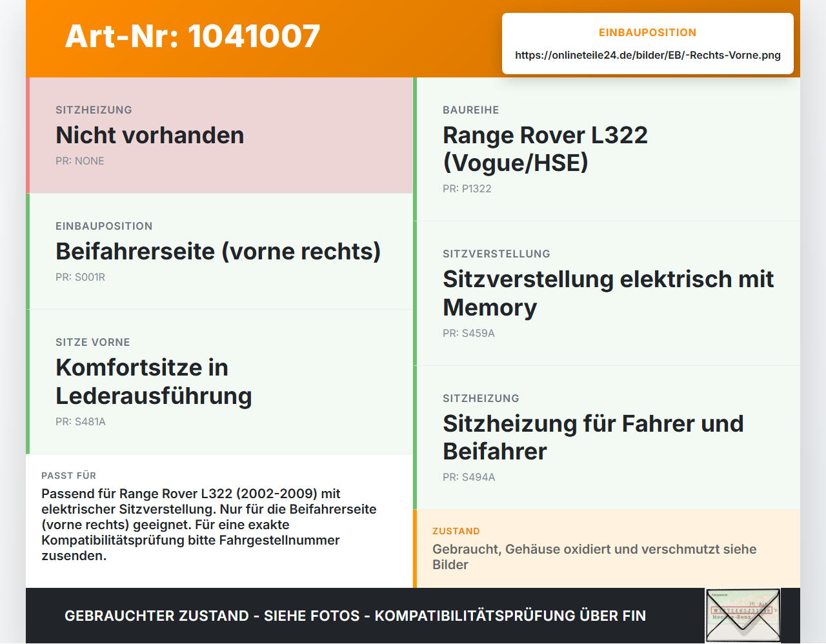826x644 pixels.
Task: Click the ZUSTAND condition note box
Action: pyautogui.click(x=607, y=548)
